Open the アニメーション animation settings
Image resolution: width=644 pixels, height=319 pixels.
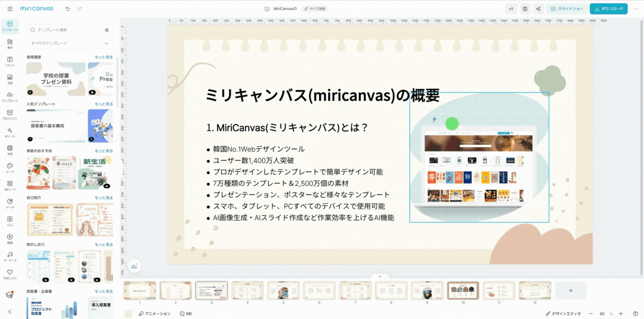[155, 314]
